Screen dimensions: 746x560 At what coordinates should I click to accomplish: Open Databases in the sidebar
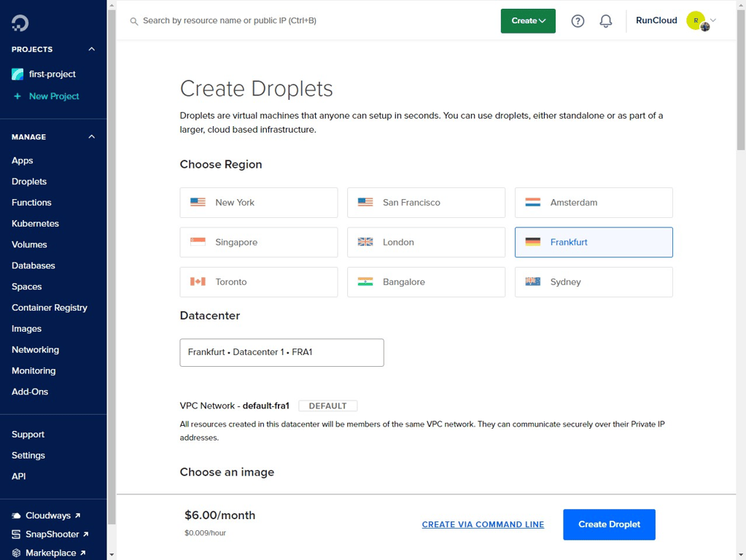coord(34,265)
